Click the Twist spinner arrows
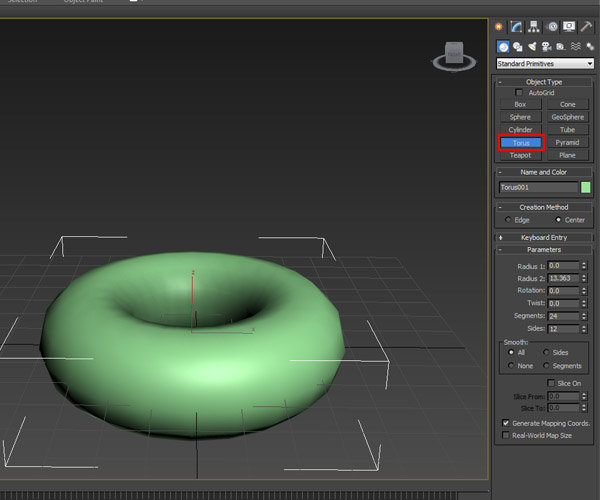The width and height of the screenshot is (600, 500). click(x=584, y=303)
